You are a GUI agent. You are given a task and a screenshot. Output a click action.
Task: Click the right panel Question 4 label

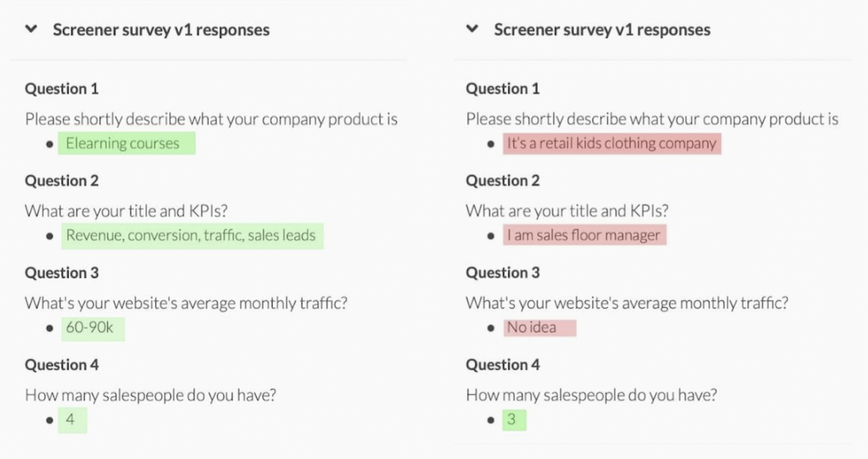coord(503,365)
